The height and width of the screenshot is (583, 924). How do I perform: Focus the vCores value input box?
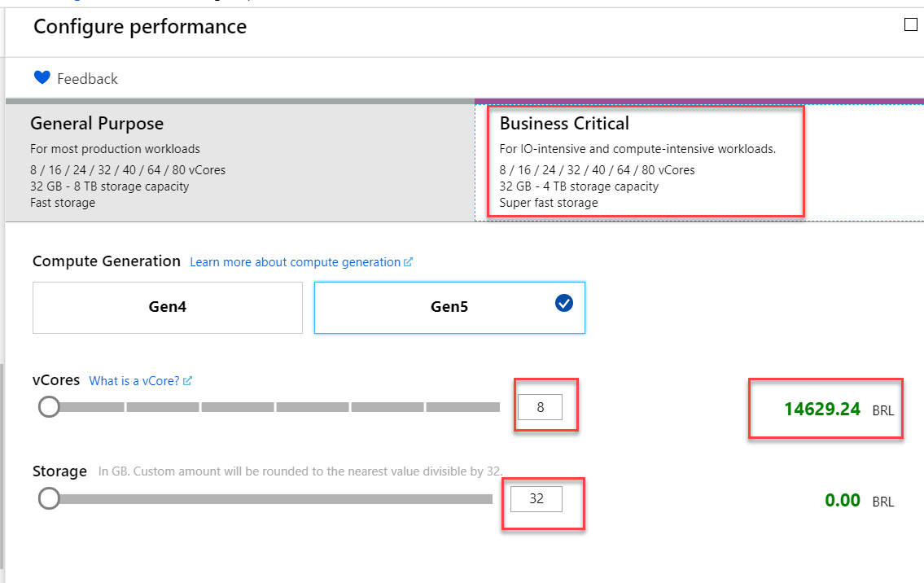pos(541,407)
